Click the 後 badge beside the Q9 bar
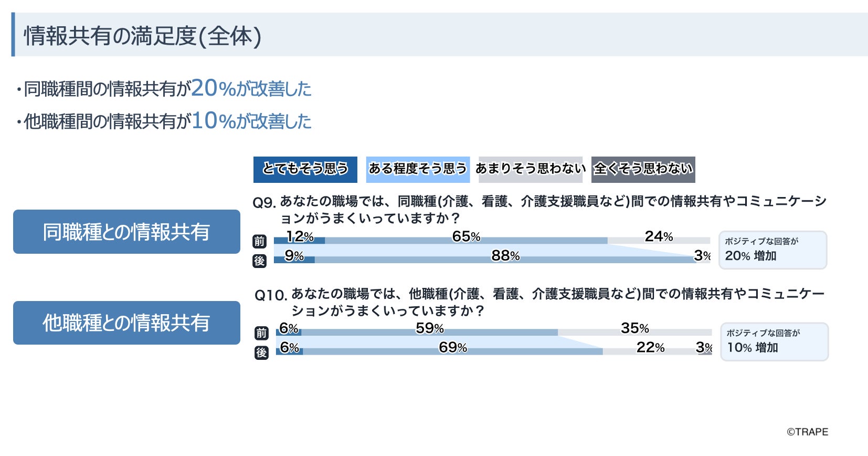The image size is (868, 456). click(259, 261)
